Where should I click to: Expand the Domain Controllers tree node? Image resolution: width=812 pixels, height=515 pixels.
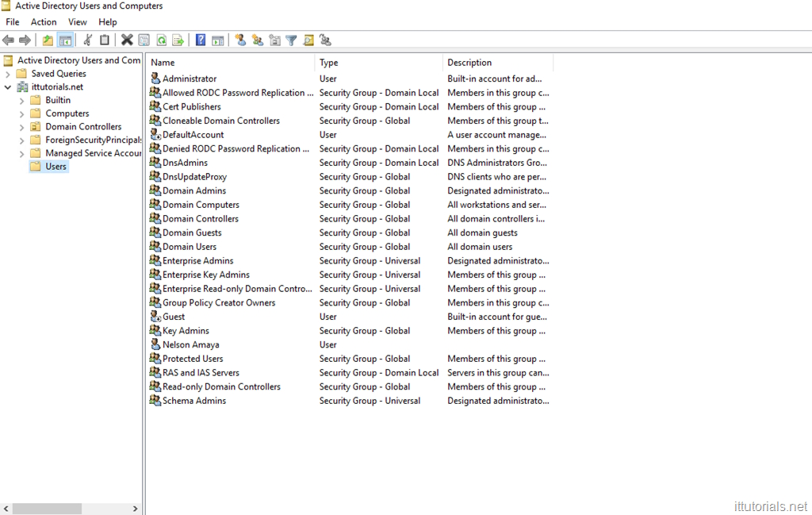tap(21, 127)
